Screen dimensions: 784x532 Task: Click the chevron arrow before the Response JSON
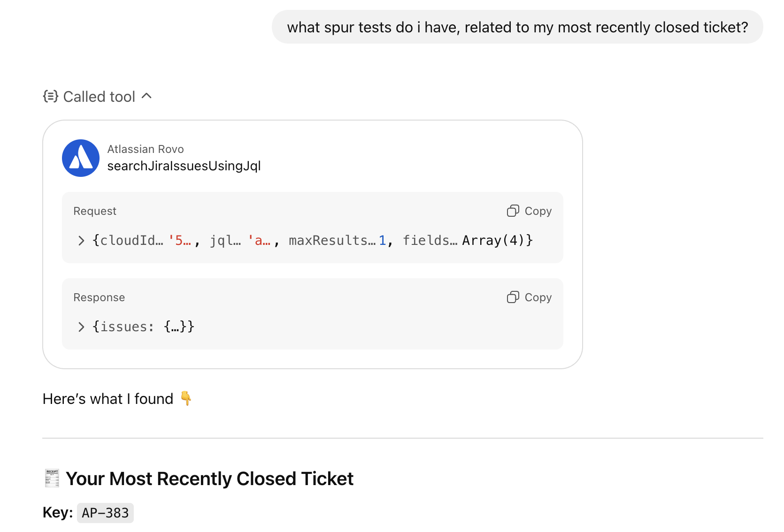[81, 327]
